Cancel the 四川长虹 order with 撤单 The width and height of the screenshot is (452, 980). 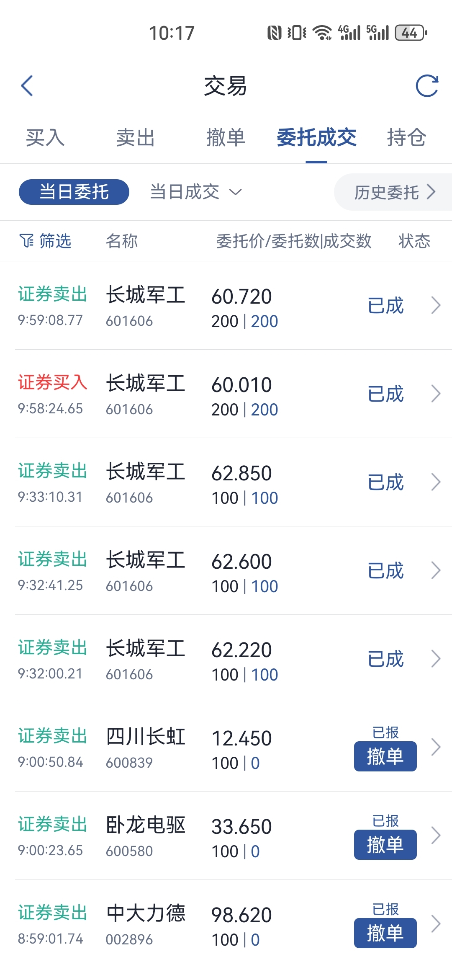click(385, 756)
